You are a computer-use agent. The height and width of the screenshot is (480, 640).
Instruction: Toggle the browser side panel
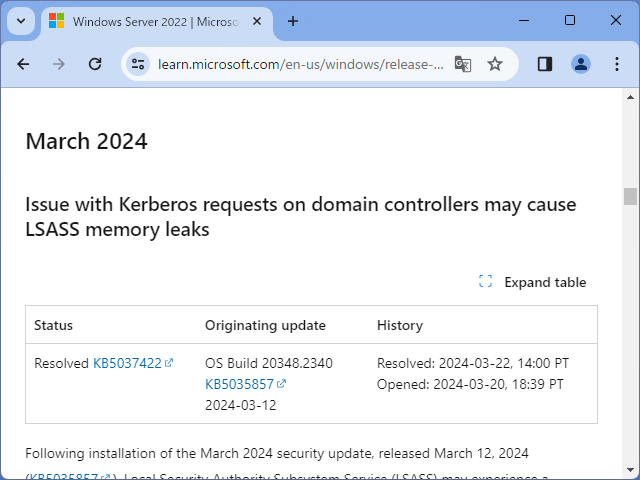[545, 64]
